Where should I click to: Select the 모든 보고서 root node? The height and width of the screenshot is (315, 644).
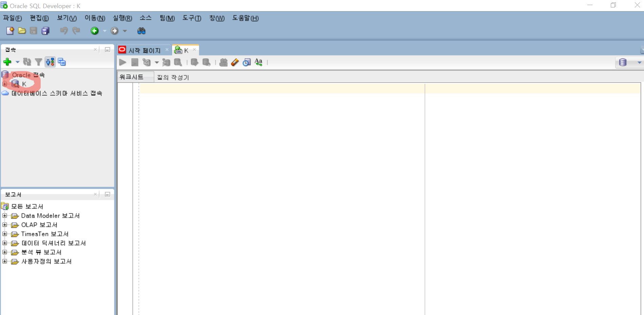tap(27, 206)
